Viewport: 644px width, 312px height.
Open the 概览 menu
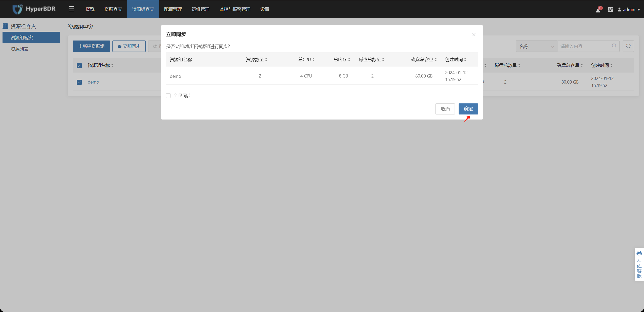coord(90,9)
